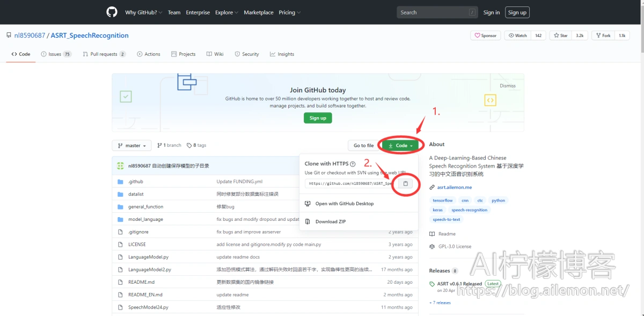Click the LICENSE file icon
Viewport: 644px width, 316px height.
pyautogui.click(x=121, y=245)
